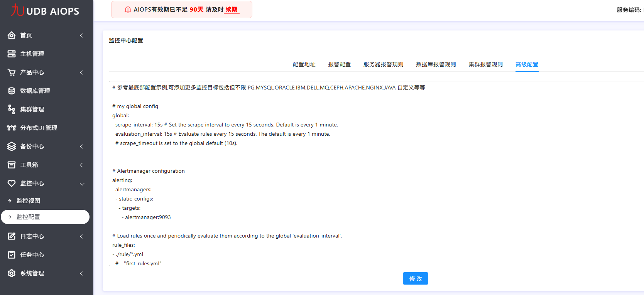
Task: Click the 修改 button
Action: coord(415,278)
